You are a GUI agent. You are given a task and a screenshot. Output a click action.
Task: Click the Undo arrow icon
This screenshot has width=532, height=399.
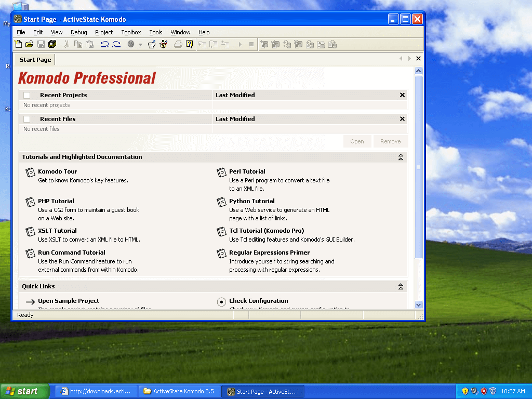[x=105, y=44]
